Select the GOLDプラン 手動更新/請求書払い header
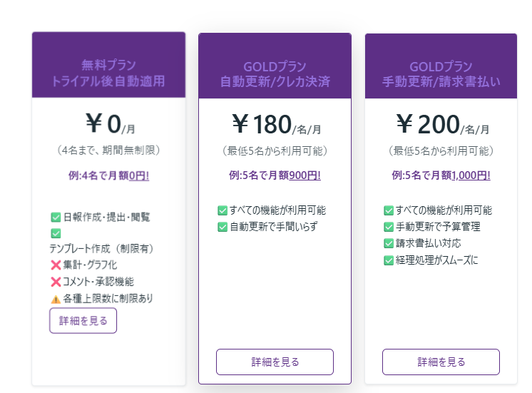Screen dimensions: 532x393 (x=441, y=74)
